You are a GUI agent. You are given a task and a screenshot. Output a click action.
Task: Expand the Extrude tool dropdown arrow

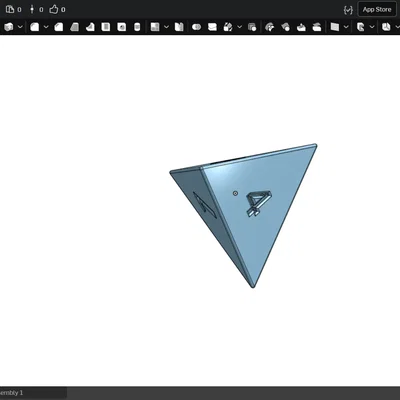(x=46, y=27)
